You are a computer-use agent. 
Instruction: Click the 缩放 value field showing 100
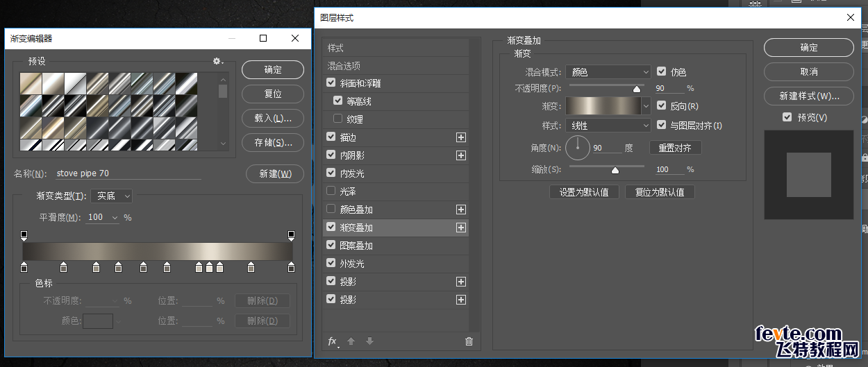(x=669, y=169)
